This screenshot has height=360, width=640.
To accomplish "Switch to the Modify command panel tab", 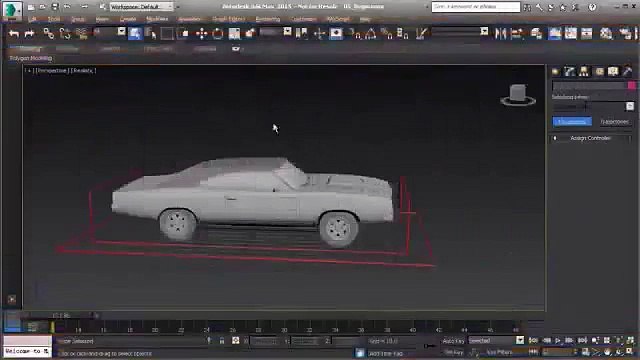I will 570,72.
